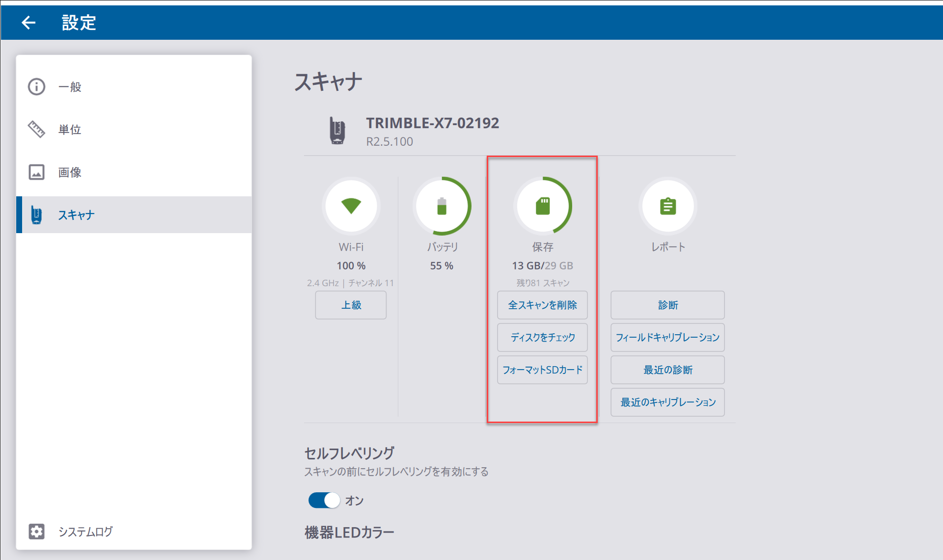Click the info icon beside 一般
This screenshot has width=943, height=560.
[x=36, y=87]
